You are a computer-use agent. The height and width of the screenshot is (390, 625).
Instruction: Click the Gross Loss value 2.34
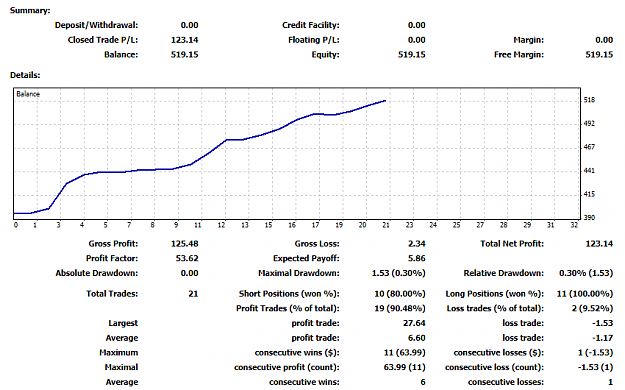tap(417, 244)
